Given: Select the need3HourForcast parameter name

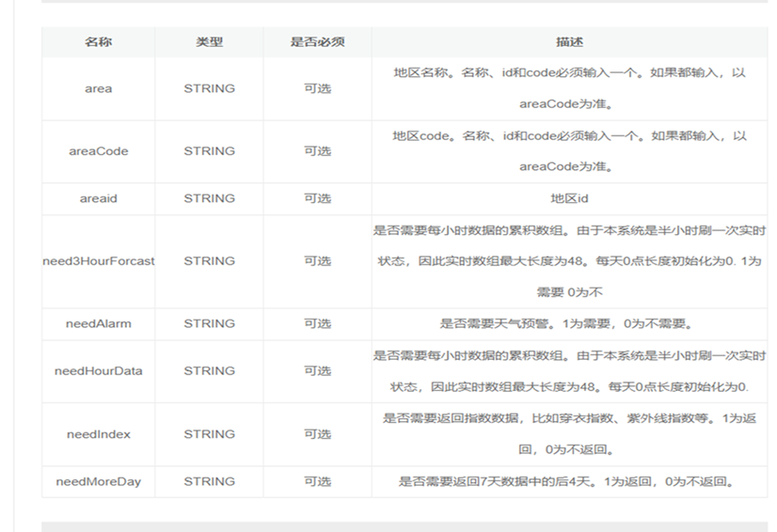Looking at the screenshot, I should 99,261.
